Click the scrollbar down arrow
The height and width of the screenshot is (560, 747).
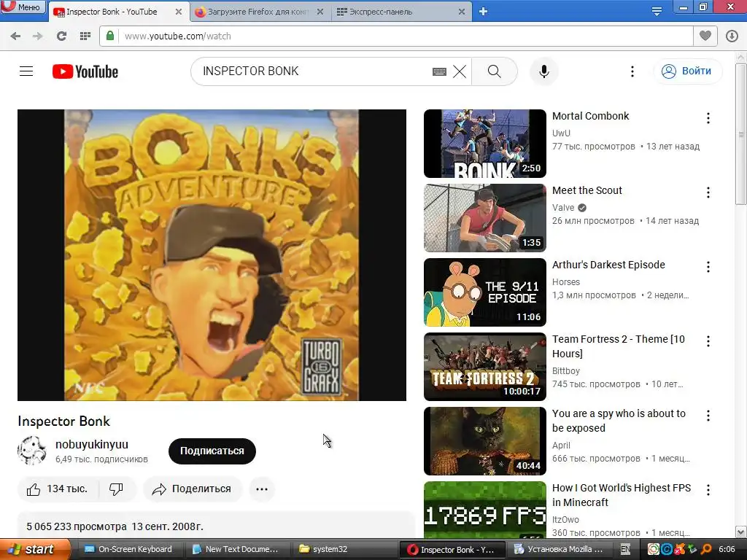point(741,532)
